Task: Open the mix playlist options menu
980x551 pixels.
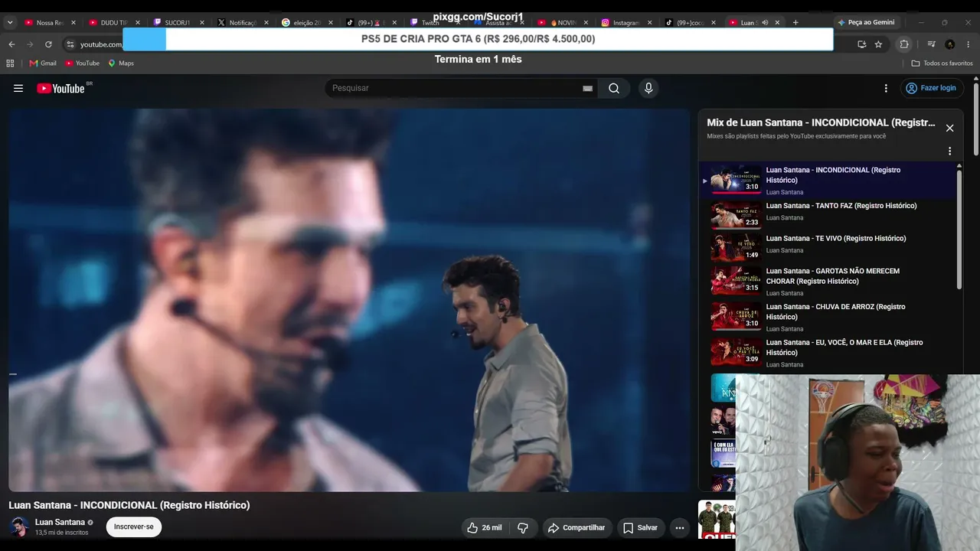Action: click(949, 152)
